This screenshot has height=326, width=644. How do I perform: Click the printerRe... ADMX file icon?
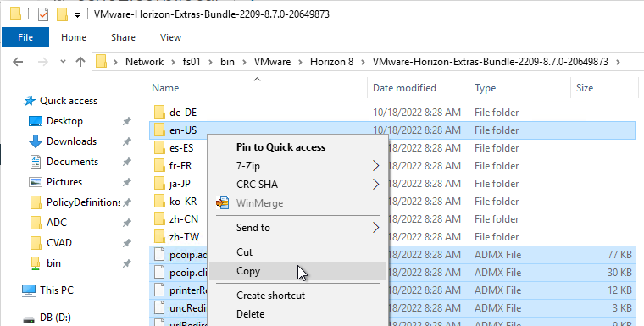coord(159,290)
